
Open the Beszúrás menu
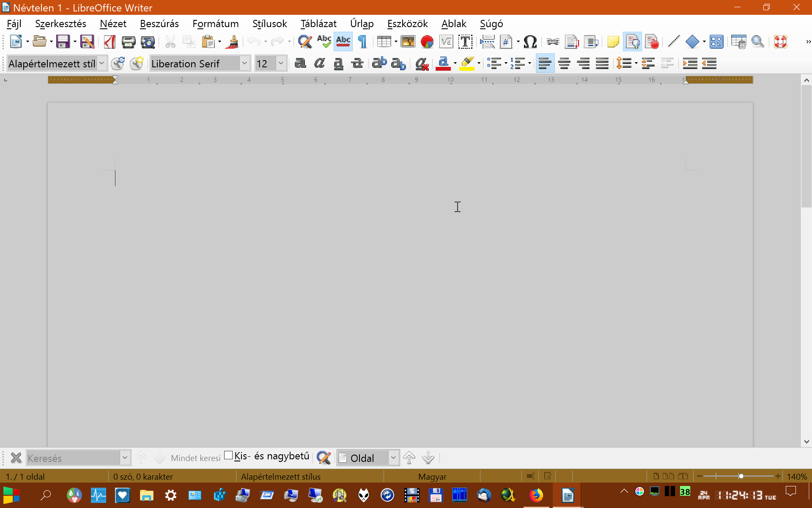(x=159, y=24)
